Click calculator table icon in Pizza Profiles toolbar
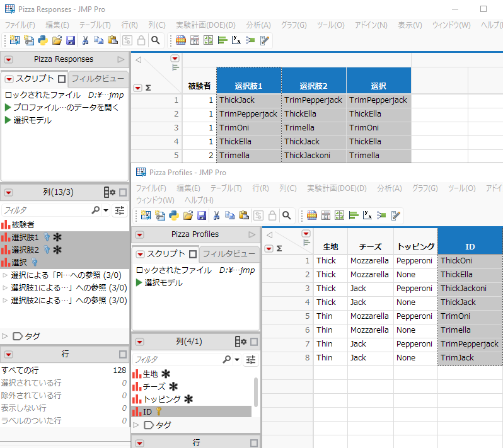503x448 pixels. point(326,215)
